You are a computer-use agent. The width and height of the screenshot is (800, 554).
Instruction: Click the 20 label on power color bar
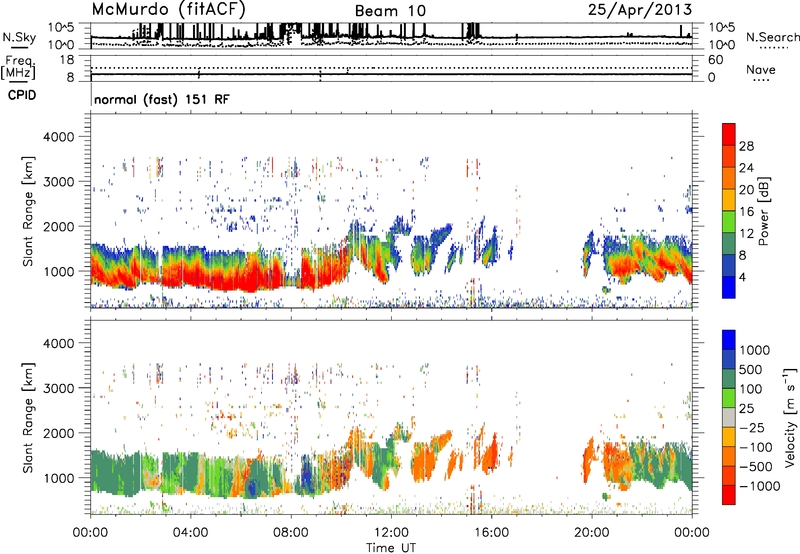[746, 190]
